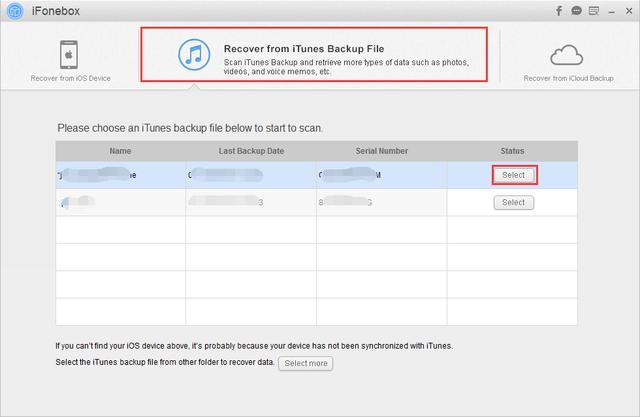Sort by Last Backup Date column
640x417 pixels.
(x=251, y=151)
